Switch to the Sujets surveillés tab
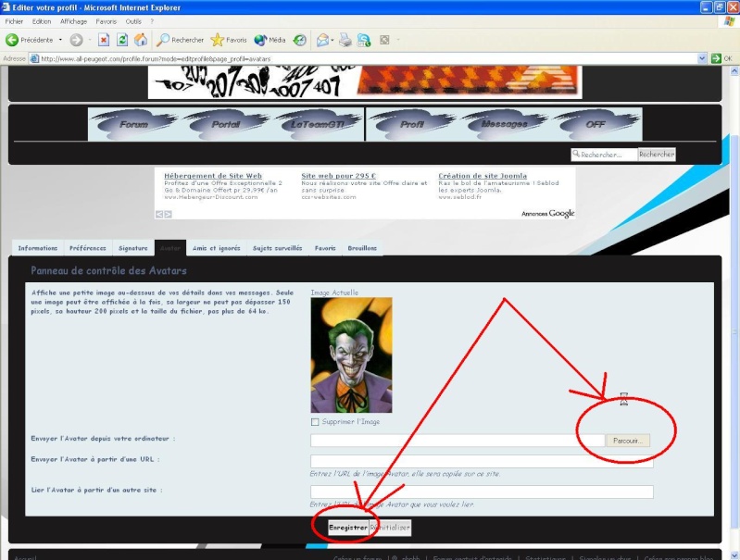Viewport: 740px width, 560px height. pos(278,248)
